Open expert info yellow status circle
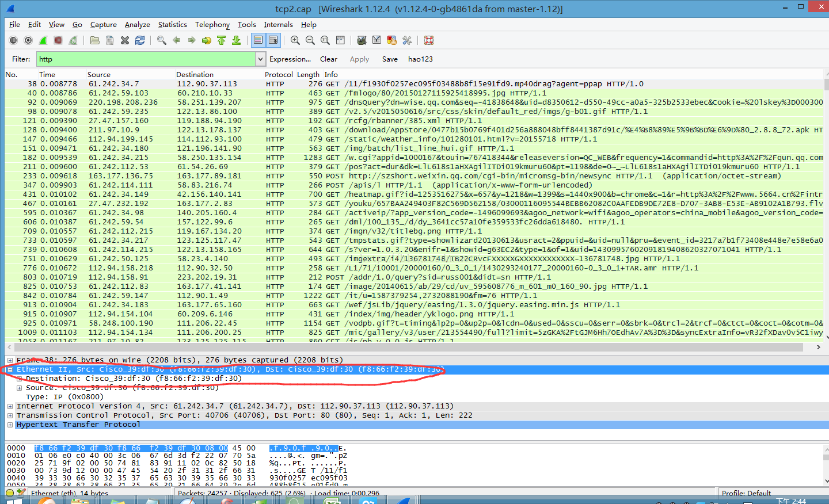The image size is (829, 504). [10, 493]
